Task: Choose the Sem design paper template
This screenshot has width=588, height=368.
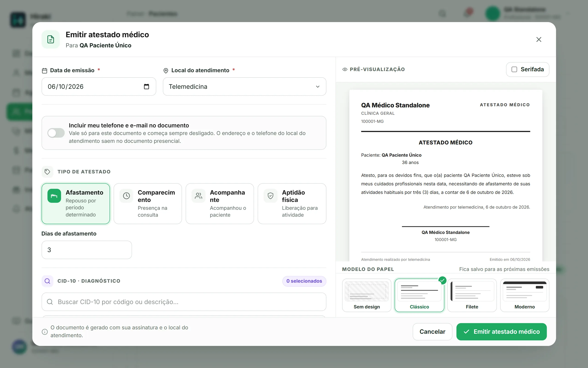Action: point(367,295)
